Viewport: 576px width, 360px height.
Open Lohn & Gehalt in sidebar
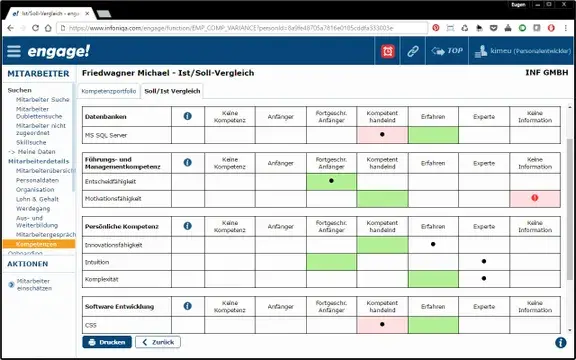[x=37, y=199]
